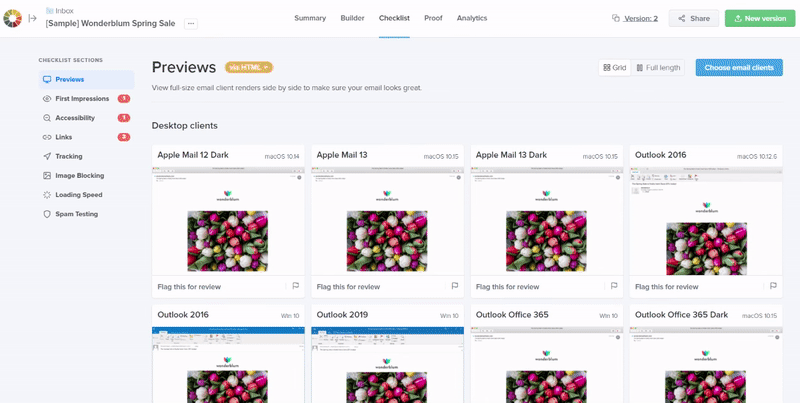Viewport: 800px width, 403px height.
Task: Click the Links chain icon
Action: click(x=47, y=137)
